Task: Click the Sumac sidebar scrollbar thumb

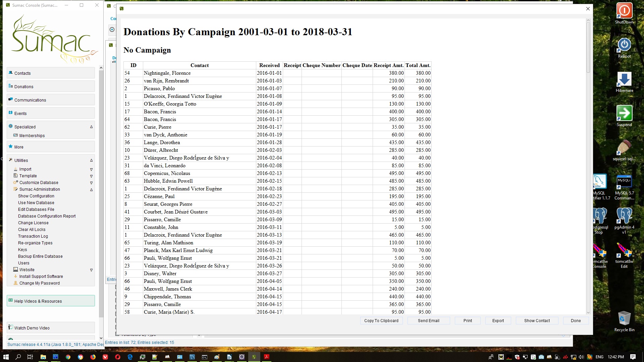Action: coord(101,194)
